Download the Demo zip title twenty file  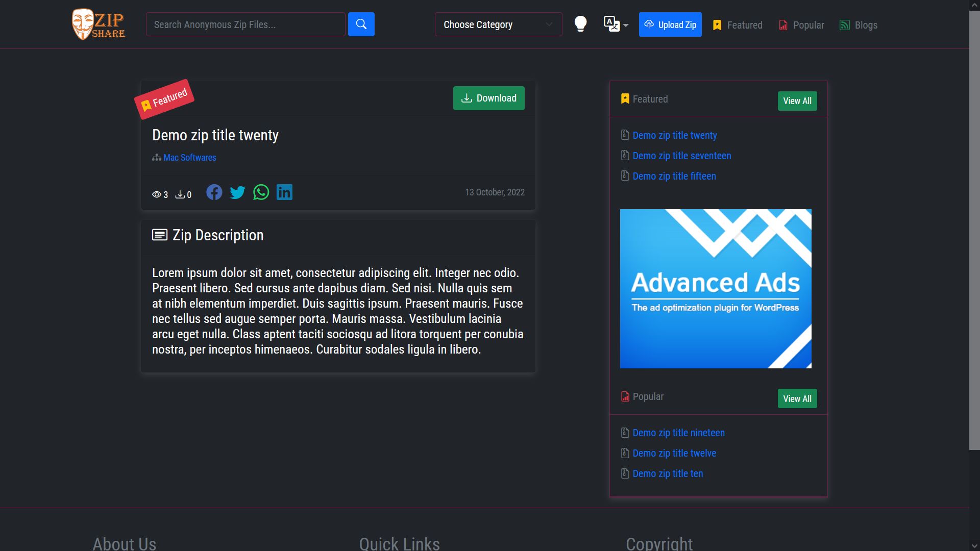(x=488, y=98)
